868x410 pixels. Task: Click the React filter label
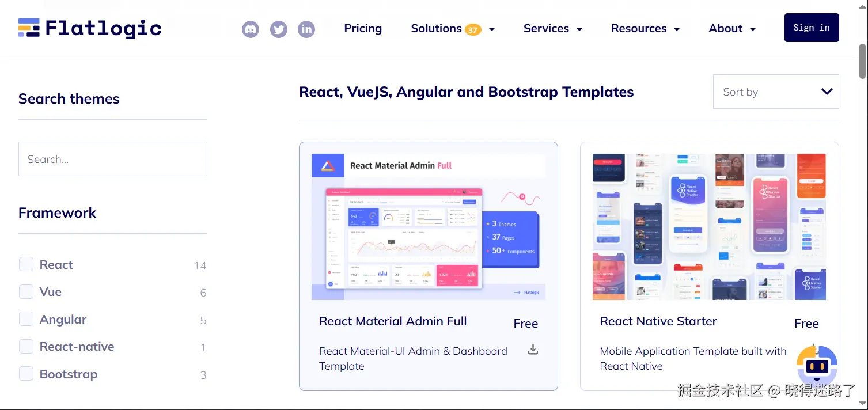[56, 265]
